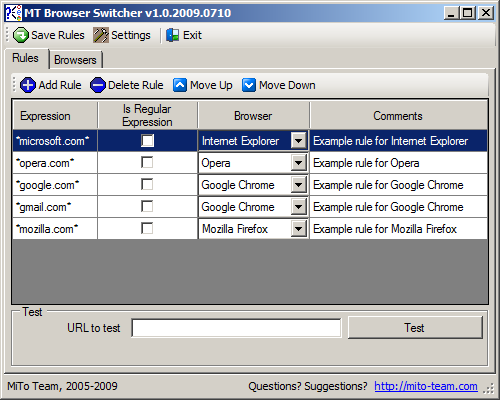Screen dimensions: 500x400
Task: Open browser dropdown arrow for google.com rule
Action: pyautogui.click(x=299, y=185)
